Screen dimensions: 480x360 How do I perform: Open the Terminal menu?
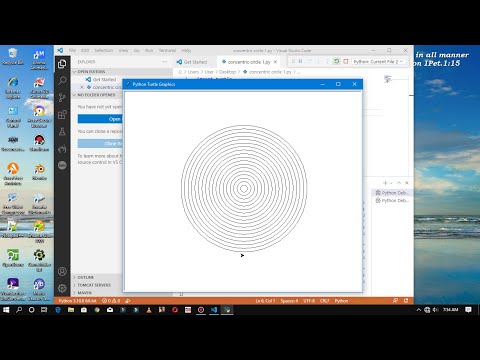(167, 50)
